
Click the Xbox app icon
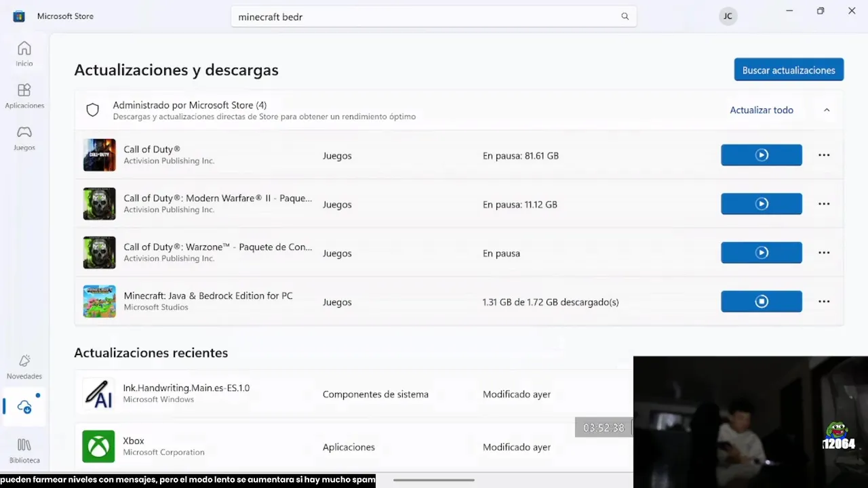[x=99, y=447]
